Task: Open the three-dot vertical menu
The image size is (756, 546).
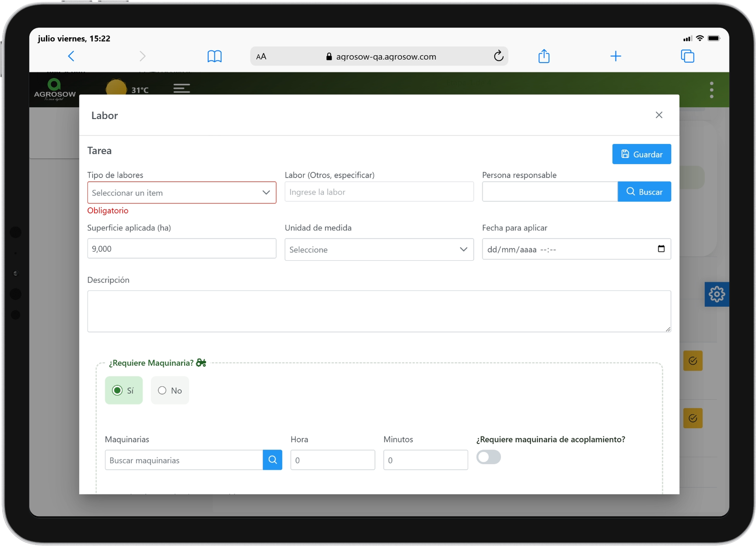Action: pos(712,90)
